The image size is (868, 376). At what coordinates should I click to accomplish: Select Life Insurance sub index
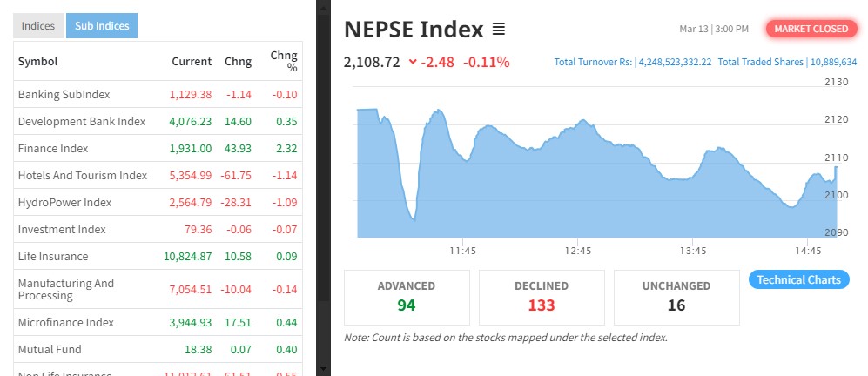point(53,256)
